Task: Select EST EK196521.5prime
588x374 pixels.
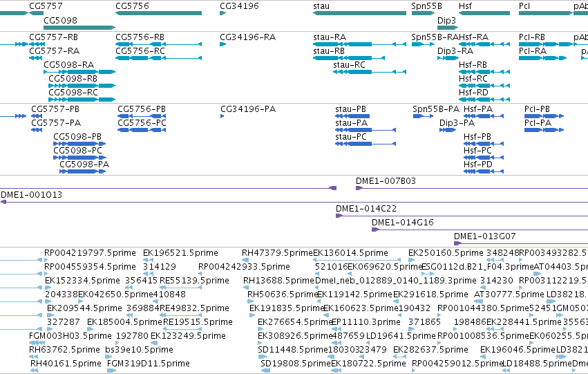Action: [180, 253]
